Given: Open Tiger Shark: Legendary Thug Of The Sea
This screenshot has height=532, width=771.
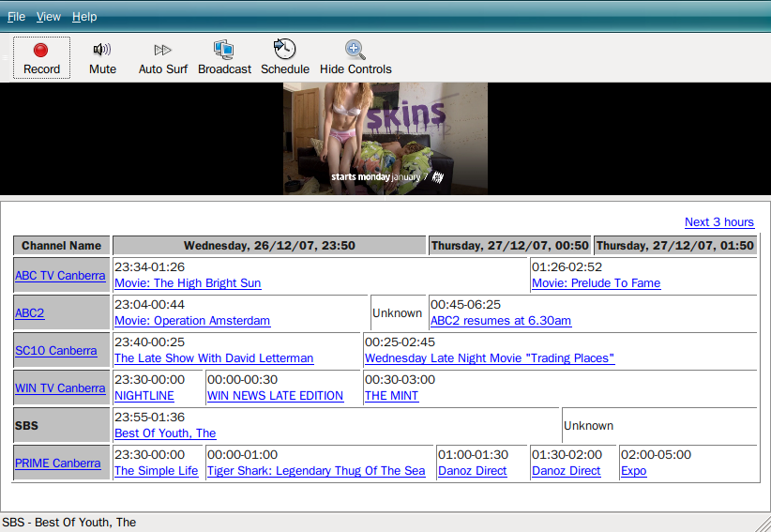Looking at the screenshot, I should click(316, 470).
